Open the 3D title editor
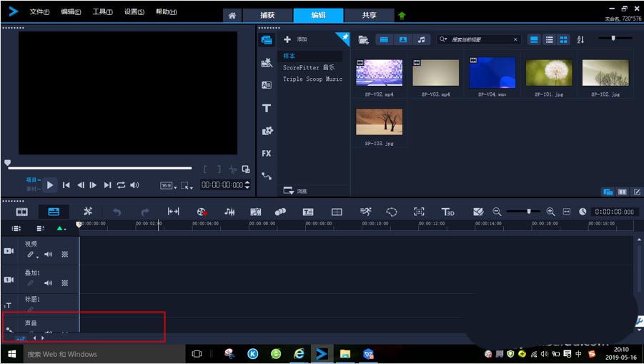 coord(447,212)
